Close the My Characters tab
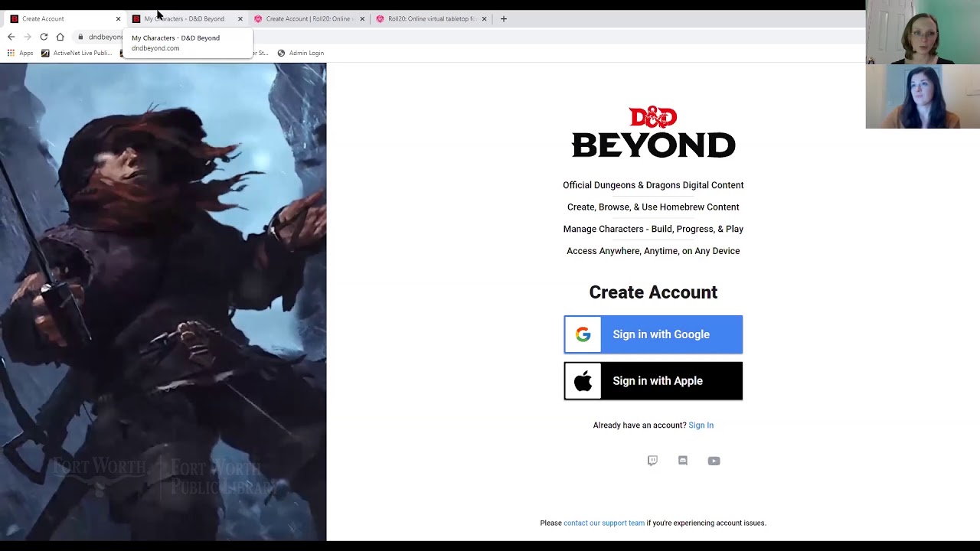 click(x=240, y=18)
